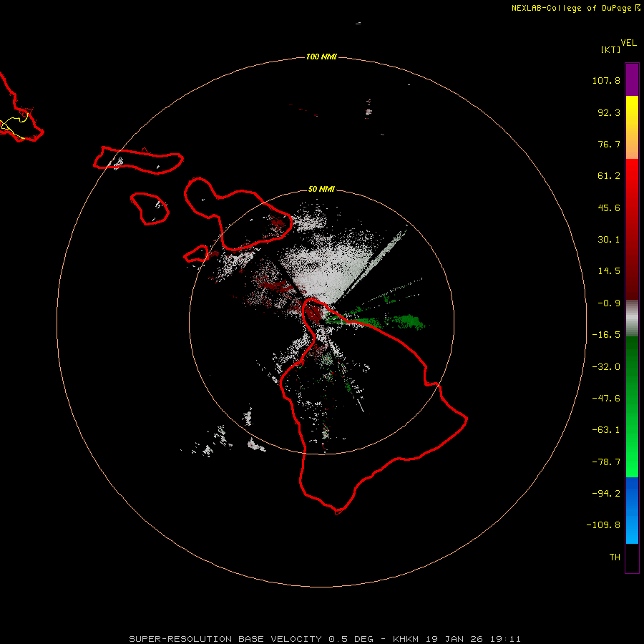The height and width of the screenshot is (644, 644).
Task: Click the NEXLAB-College of DuPage label
Action: pos(575,8)
